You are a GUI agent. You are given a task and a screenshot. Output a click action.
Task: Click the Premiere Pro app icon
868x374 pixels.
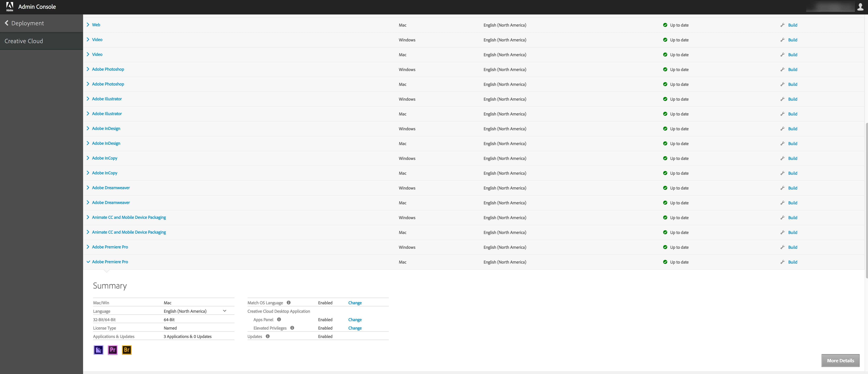112,350
